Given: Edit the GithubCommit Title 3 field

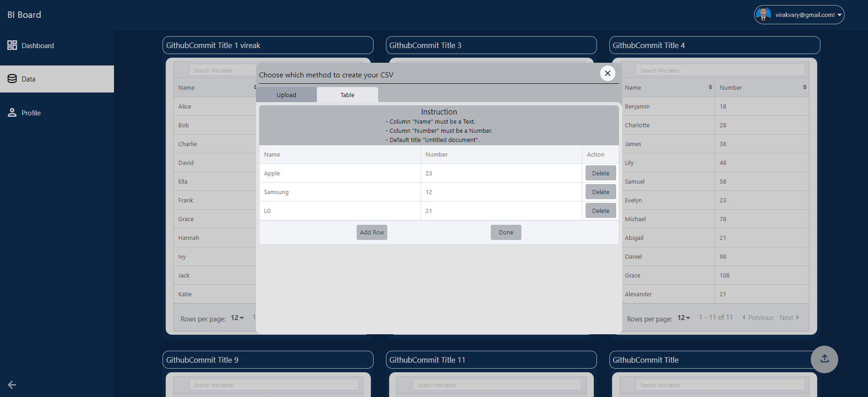Looking at the screenshot, I should pyautogui.click(x=491, y=45).
